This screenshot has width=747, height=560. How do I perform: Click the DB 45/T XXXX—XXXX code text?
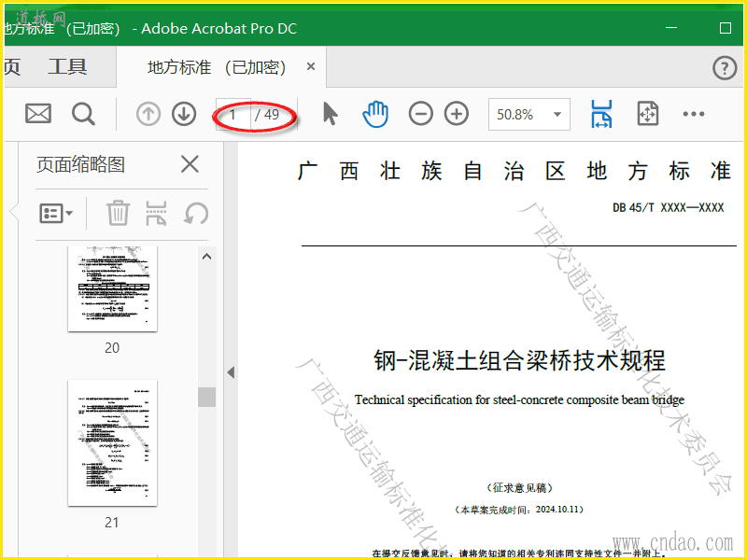tap(668, 207)
